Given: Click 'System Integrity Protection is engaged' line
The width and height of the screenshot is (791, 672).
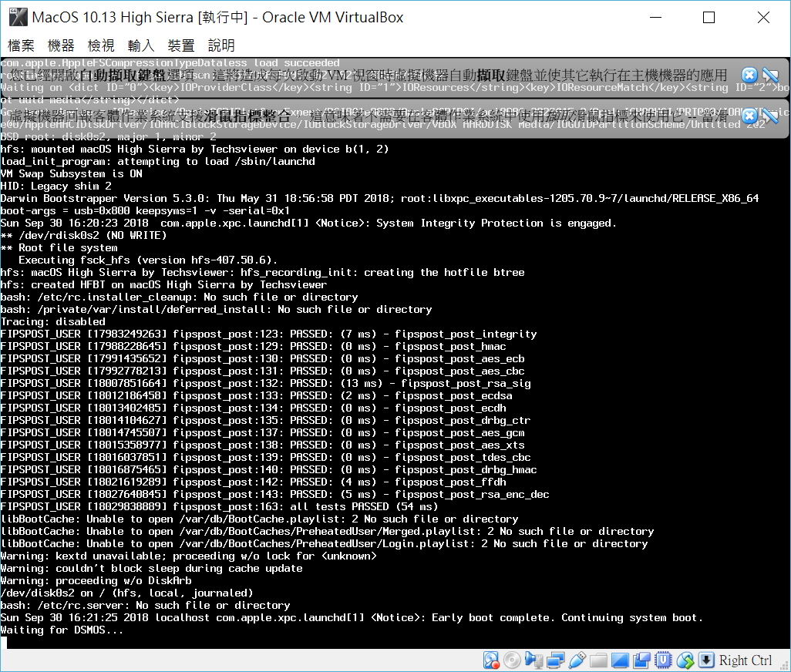Looking at the screenshot, I should [308, 223].
